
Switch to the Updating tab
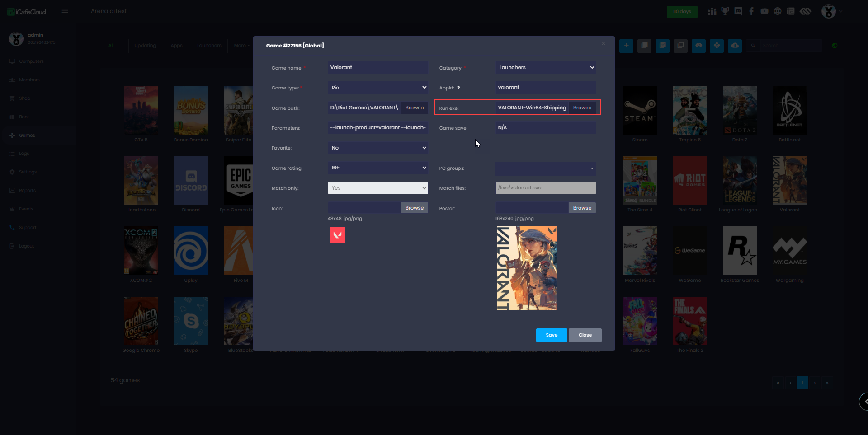[145, 46]
